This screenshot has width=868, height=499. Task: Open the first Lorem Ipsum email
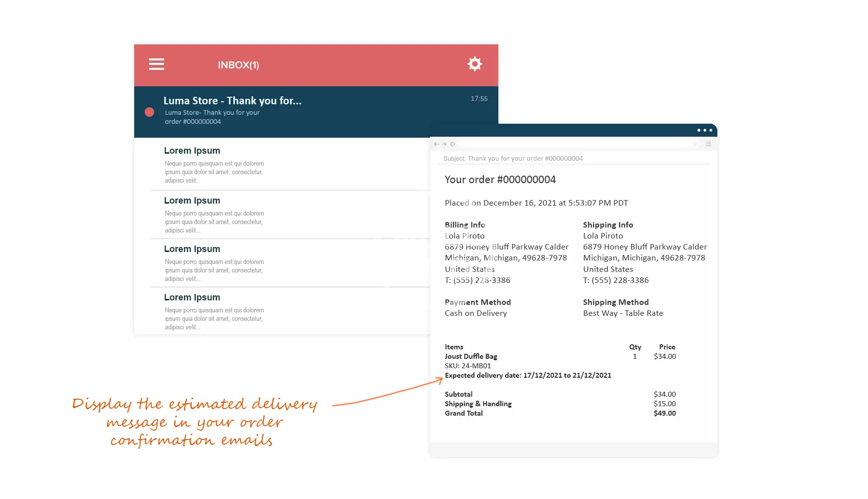[192, 151]
